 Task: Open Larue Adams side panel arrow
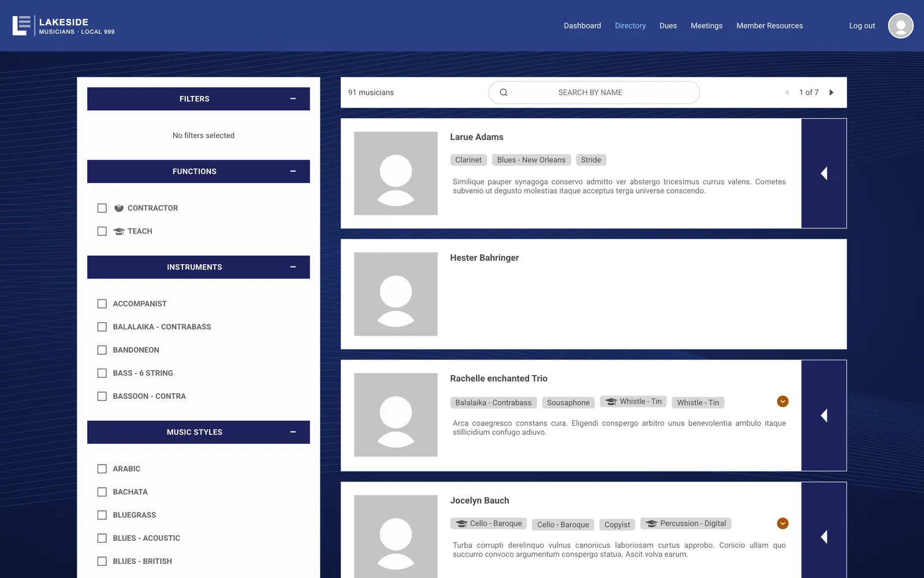[824, 173]
